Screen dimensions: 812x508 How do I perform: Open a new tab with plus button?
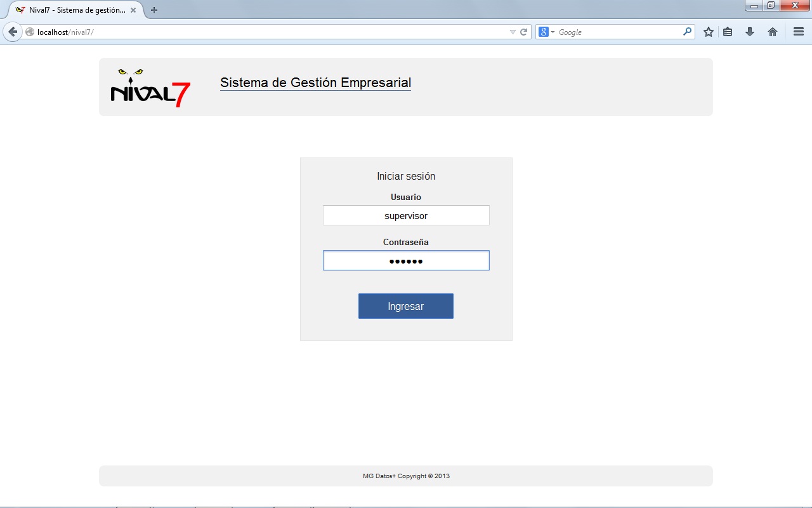click(154, 10)
